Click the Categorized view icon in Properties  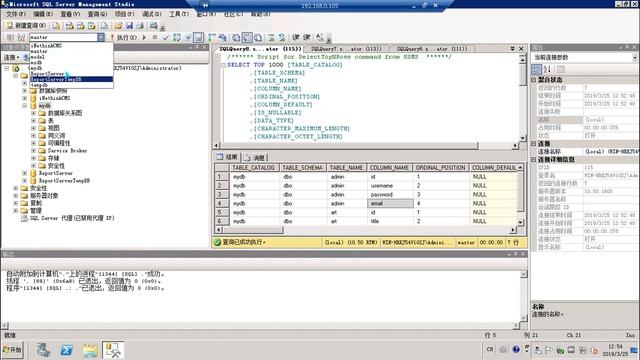click(x=536, y=69)
